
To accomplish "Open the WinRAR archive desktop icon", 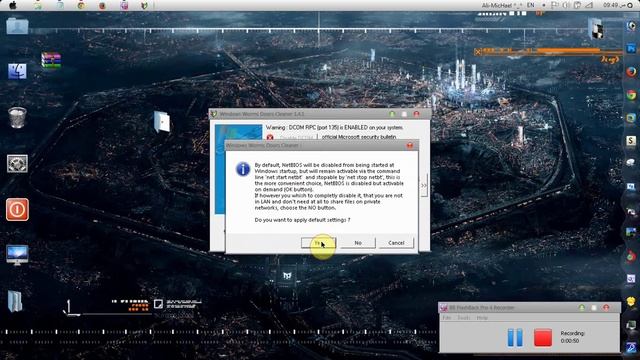I will click(51, 60).
